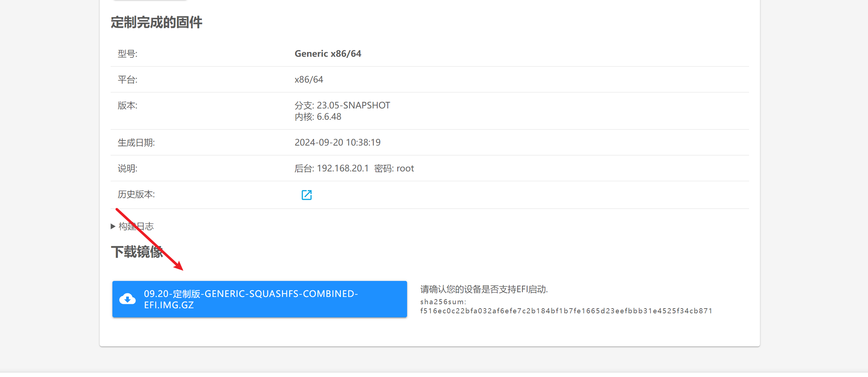The image size is (868, 377).
Task: Click the cloud download icon
Action: [127, 299]
